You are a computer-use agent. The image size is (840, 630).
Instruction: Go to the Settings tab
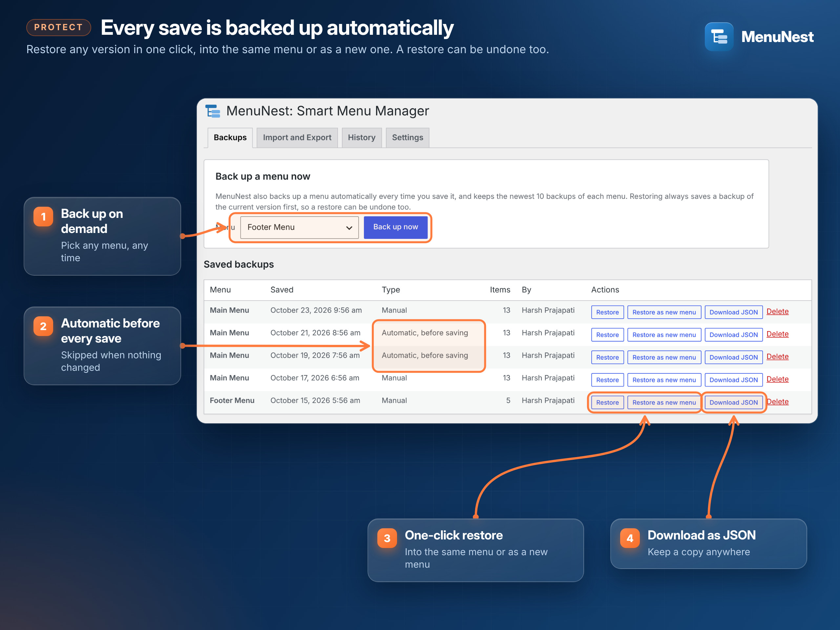[x=408, y=137]
